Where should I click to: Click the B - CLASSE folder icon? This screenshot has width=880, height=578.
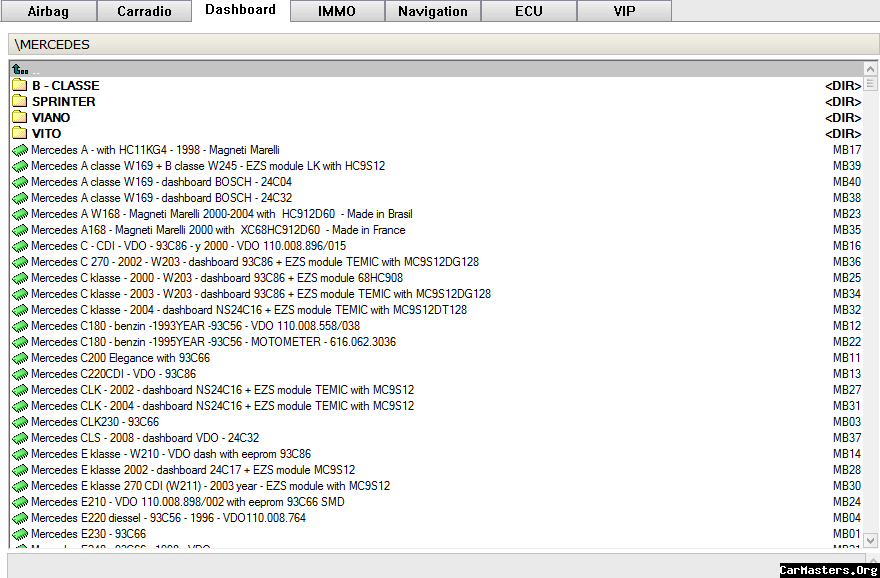pyautogui.click(x=20, y=85)
